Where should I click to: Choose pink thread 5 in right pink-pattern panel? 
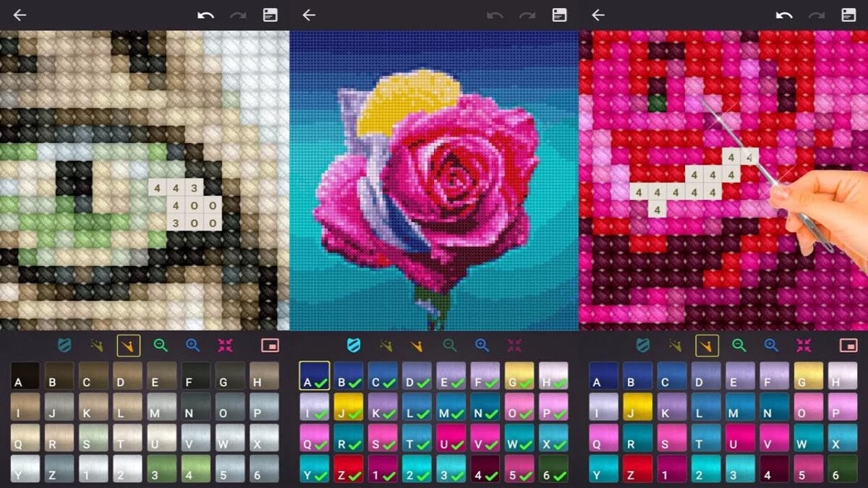(809, 468)
